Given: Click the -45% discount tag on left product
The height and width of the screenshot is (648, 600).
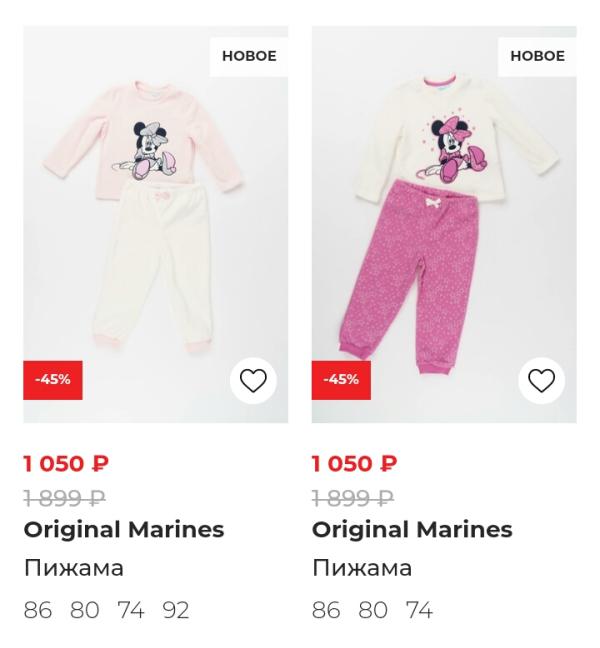Looking at the screenshot, I should pyautogui.click(x=53, y=380).
